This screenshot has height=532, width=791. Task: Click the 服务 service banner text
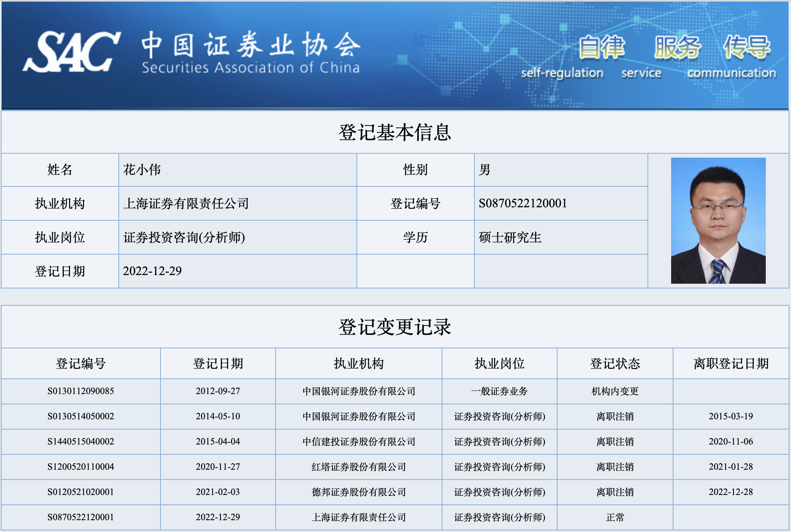coord(677,48)
